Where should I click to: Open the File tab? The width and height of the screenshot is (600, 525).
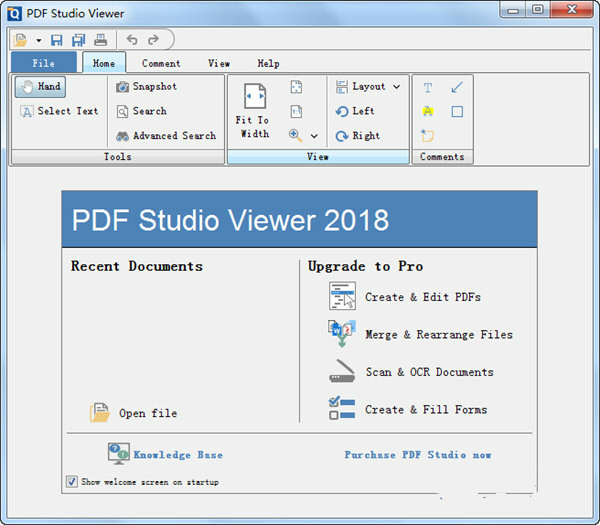point(44,63)
